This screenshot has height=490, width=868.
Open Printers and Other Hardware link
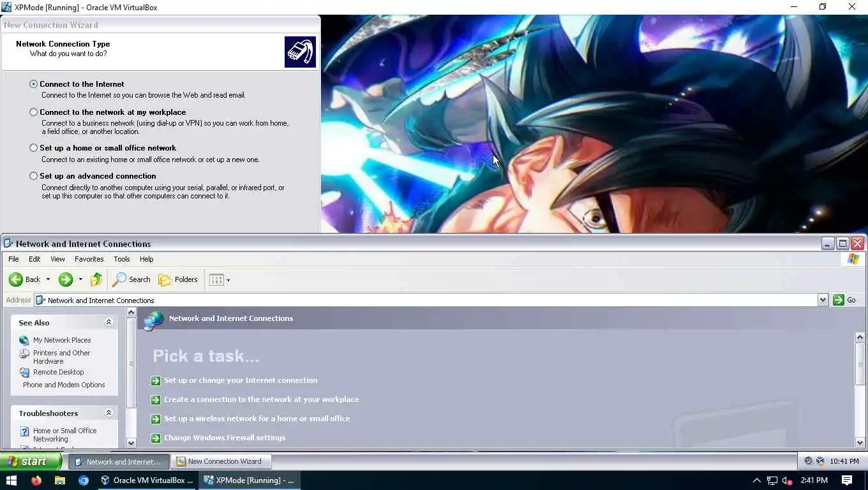point(61,357)
